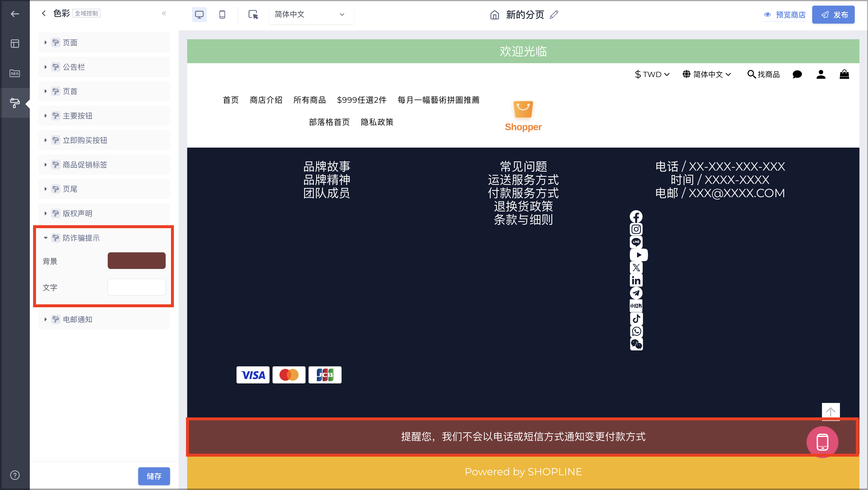This screenshot has height=490, width=868.
Task: Expand the 版权声明 color section
Action: click(x=104, y=213)
